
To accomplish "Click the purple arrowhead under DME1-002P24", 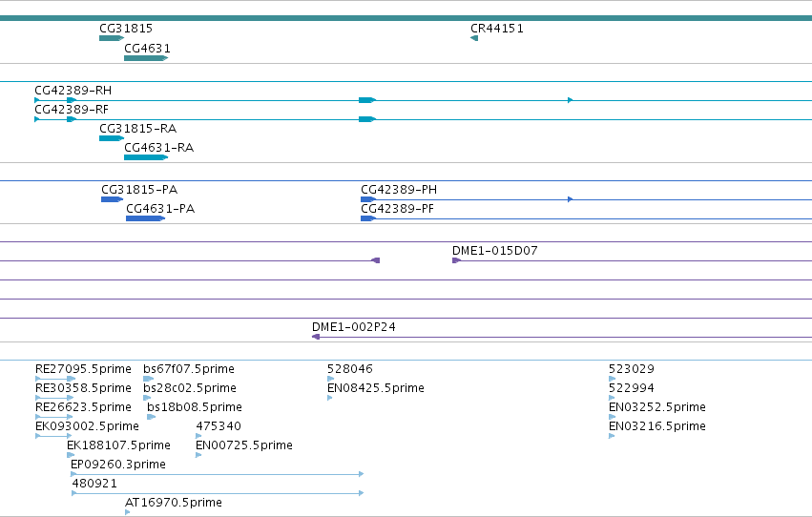I will pyautogui.click(x=316, y=337).
